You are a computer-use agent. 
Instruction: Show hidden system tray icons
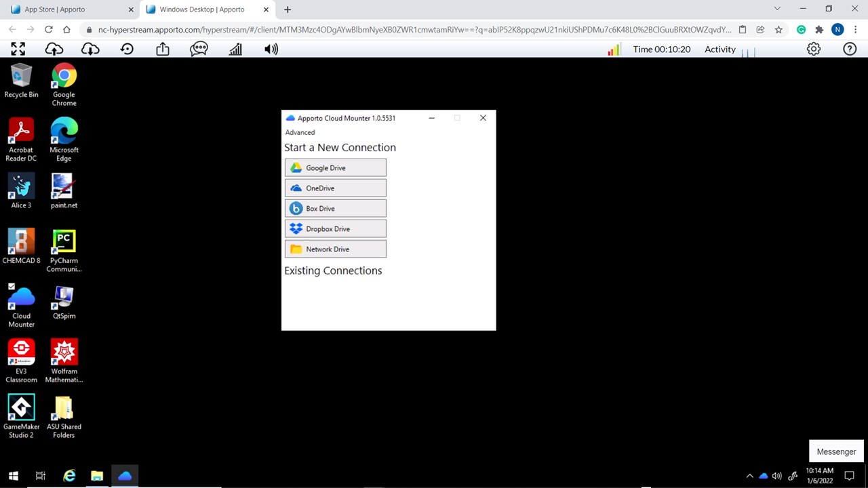749,476
